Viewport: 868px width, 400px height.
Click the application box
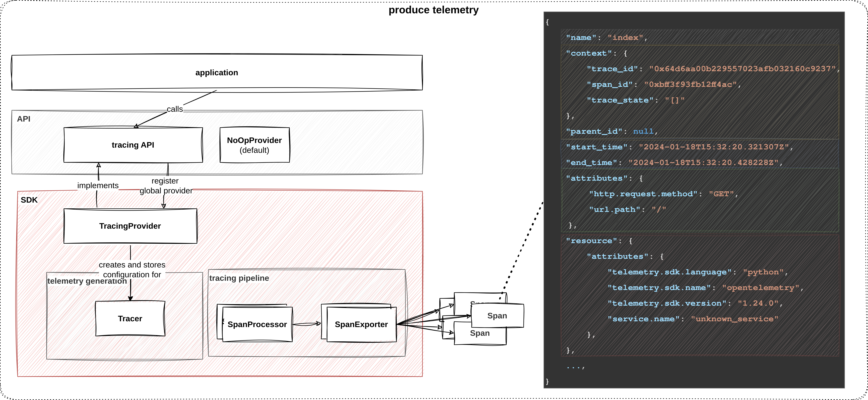click(x=217, y=73)
